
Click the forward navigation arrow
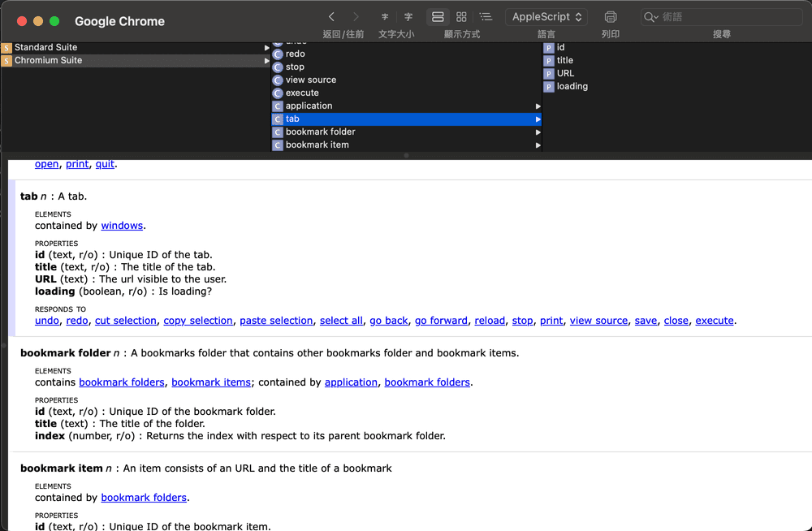tap(355, 16)
